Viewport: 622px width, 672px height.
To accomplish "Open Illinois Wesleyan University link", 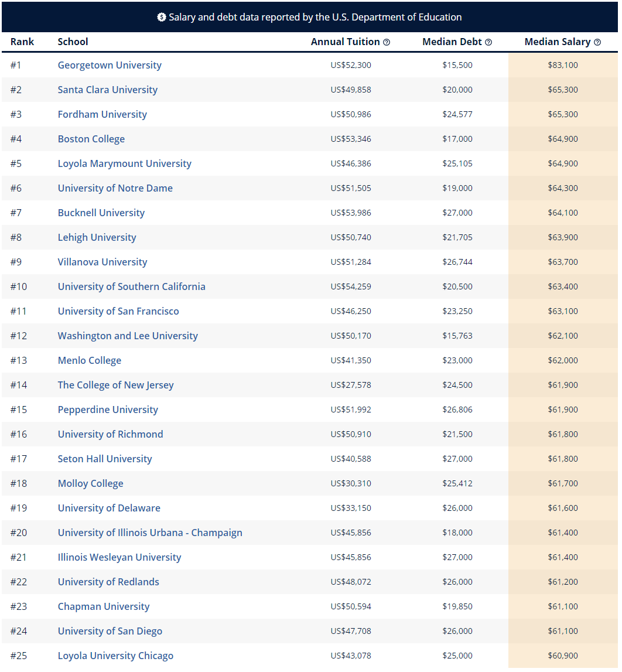I will click(119, 558).
